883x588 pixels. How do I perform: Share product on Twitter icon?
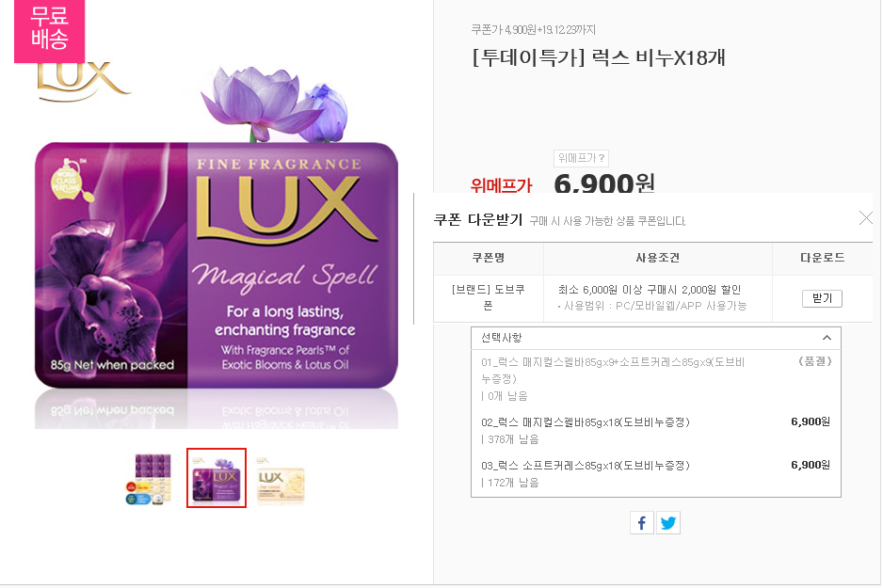[668, 523]
